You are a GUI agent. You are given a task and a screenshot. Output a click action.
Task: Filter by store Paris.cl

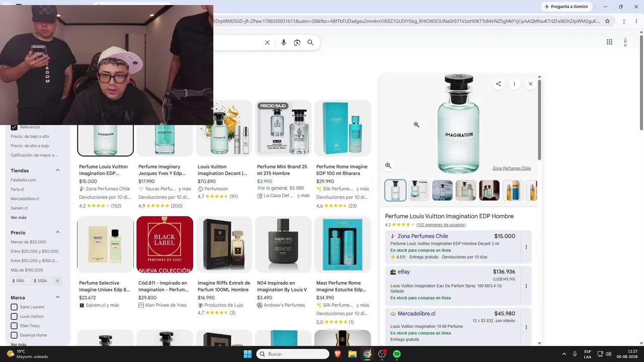pyautogui.click(x=17, y=190)
